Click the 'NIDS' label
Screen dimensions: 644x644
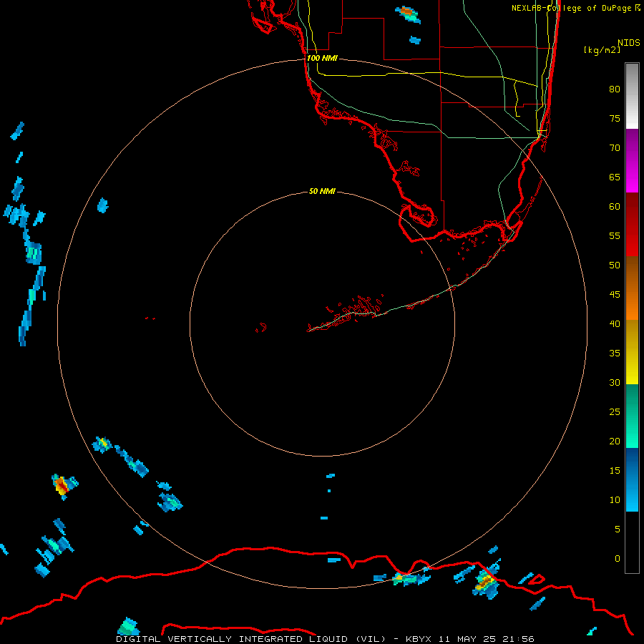click(628, 42)
